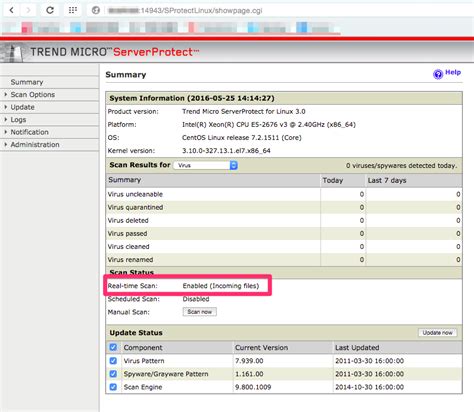Expand the Update menu arrow
This screenshot has width=474, height=412.
pyautogui.click(x=5, y=107)
